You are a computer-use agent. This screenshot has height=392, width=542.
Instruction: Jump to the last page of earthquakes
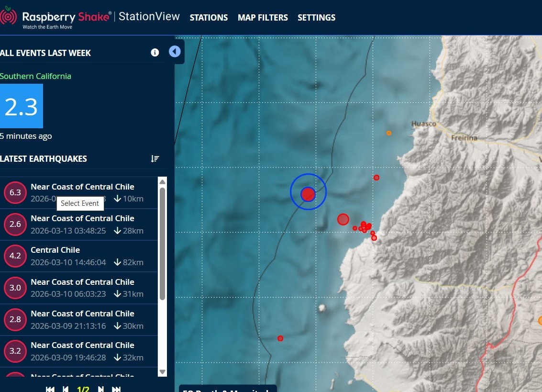[x=116, y=389]
